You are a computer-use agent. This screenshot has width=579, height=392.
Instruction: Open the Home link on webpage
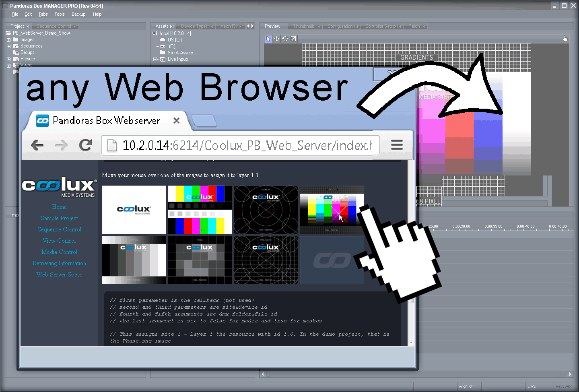[59, 207]
